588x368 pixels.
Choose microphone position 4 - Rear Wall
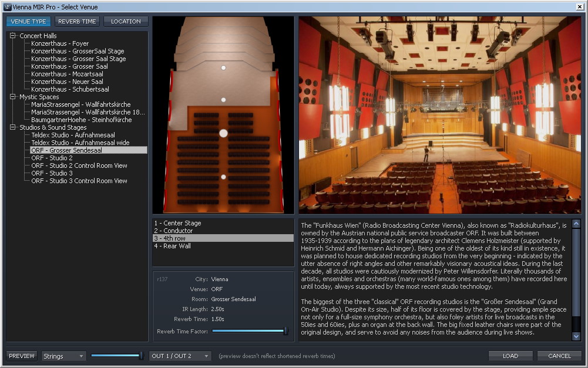(223, 246)
